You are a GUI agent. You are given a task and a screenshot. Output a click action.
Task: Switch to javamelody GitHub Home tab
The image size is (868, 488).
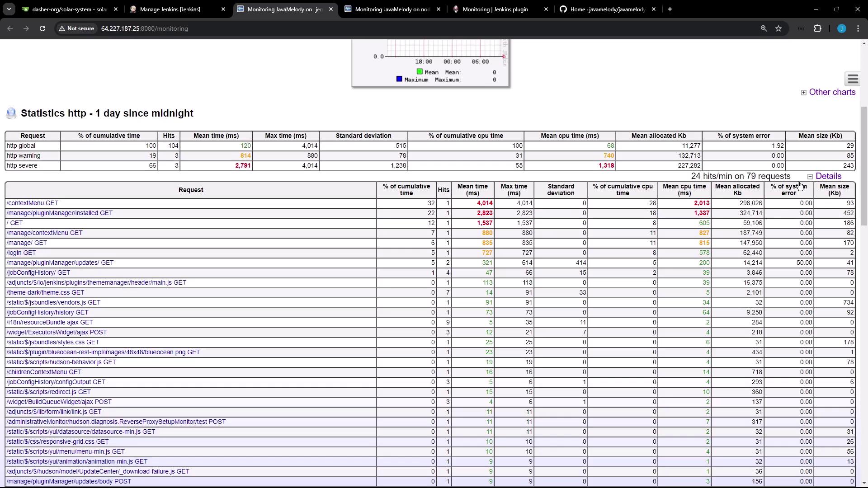(x=607, y=9)
